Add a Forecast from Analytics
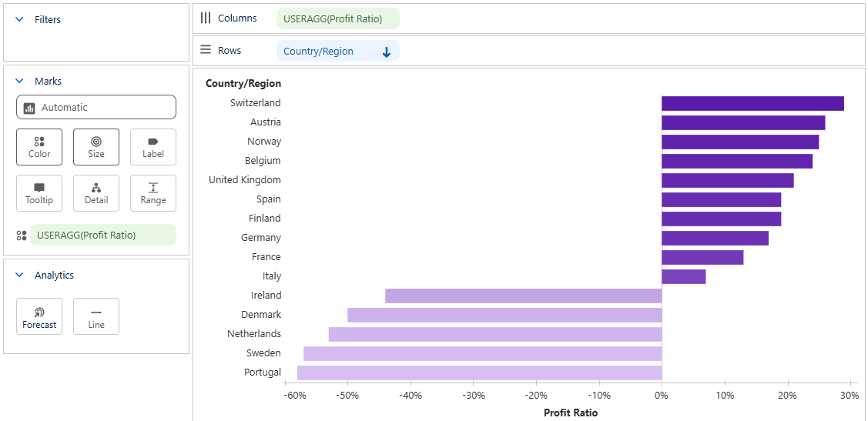Viewport: 868px width, 421px height. 39,316
